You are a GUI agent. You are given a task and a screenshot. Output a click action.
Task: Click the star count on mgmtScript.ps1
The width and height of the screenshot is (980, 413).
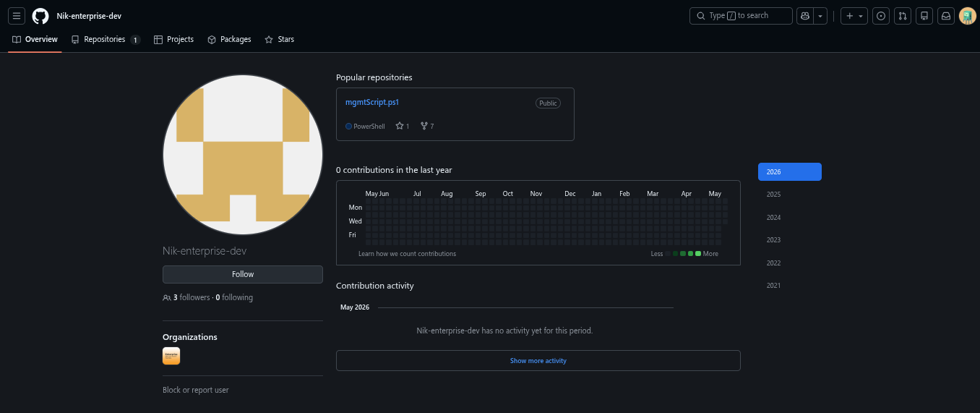click(403, 126)
